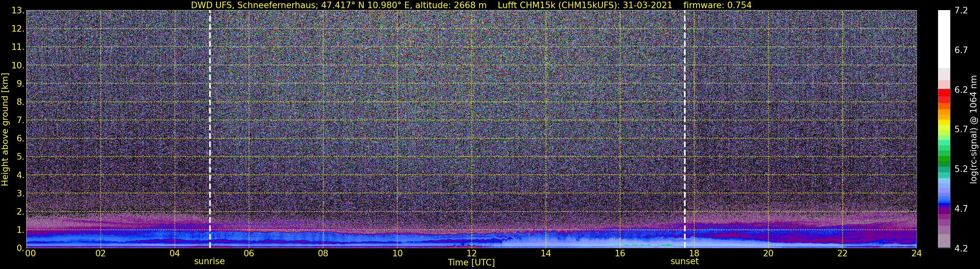Click time tick label '16'

(620, 253)
